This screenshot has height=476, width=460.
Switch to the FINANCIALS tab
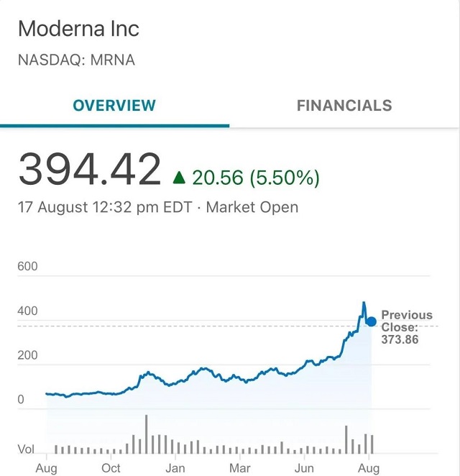tap(344, 106)
